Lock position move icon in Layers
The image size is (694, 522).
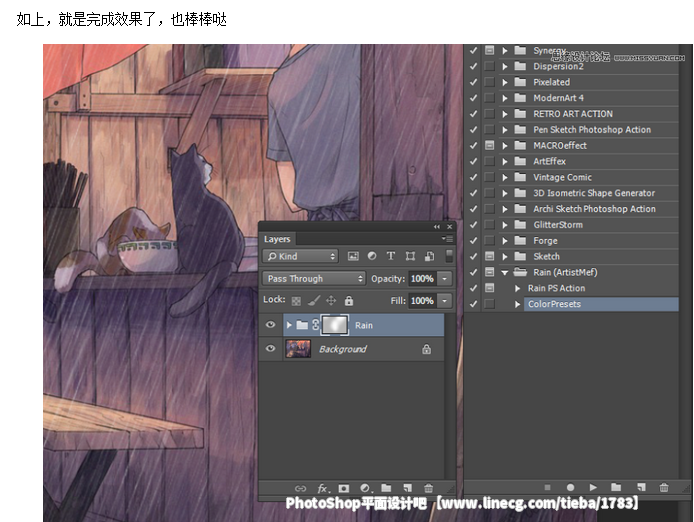pyautogui.click(x=331, y=301)
